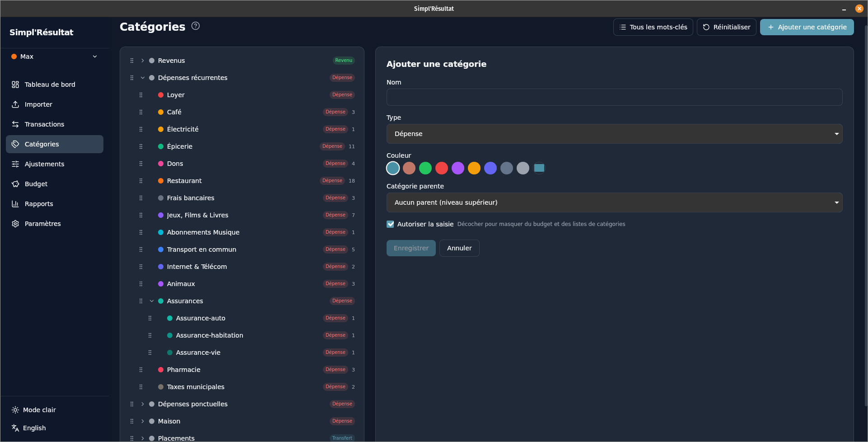868x442 pixels.
Task: Click the Annuler button
Action: point(459,248)
